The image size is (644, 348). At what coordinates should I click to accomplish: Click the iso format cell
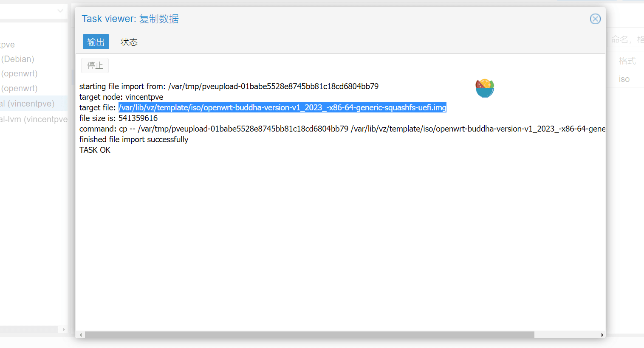tap(624, 79)
